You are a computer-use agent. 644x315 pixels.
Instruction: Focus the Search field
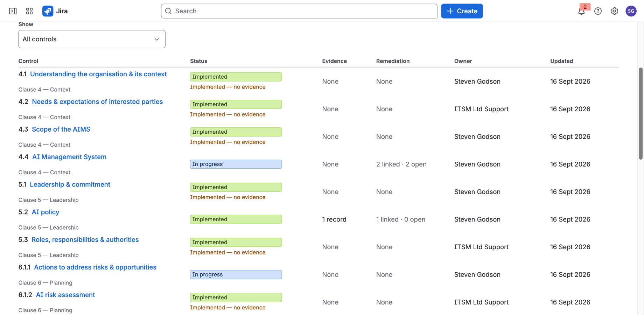coord(299,11)
